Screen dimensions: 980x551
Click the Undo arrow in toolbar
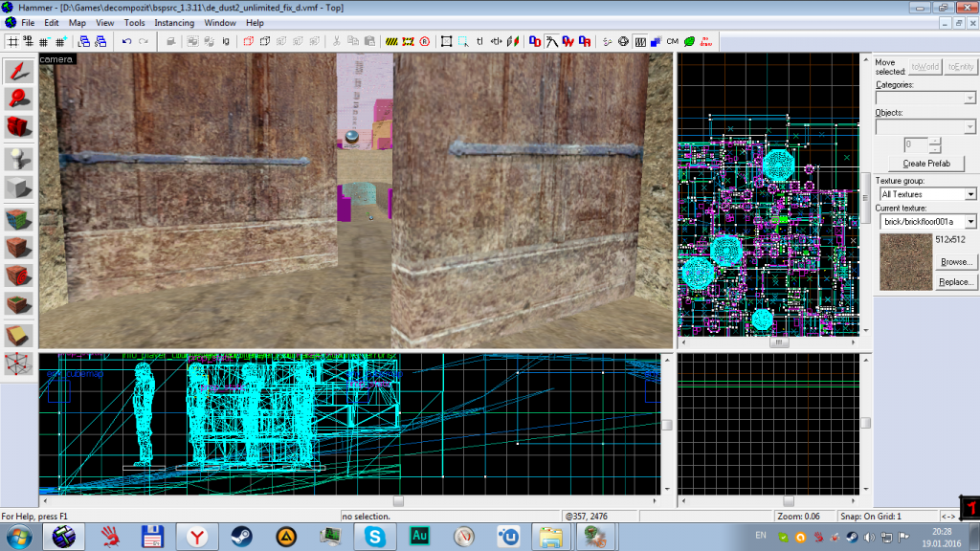127,41
